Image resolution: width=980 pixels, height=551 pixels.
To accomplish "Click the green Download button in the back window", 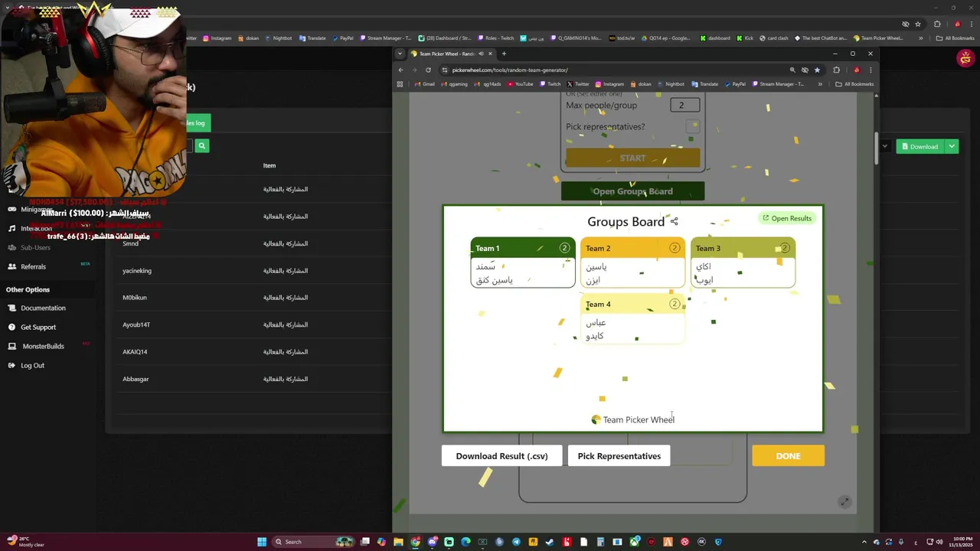I will click(x=920, y=146).
